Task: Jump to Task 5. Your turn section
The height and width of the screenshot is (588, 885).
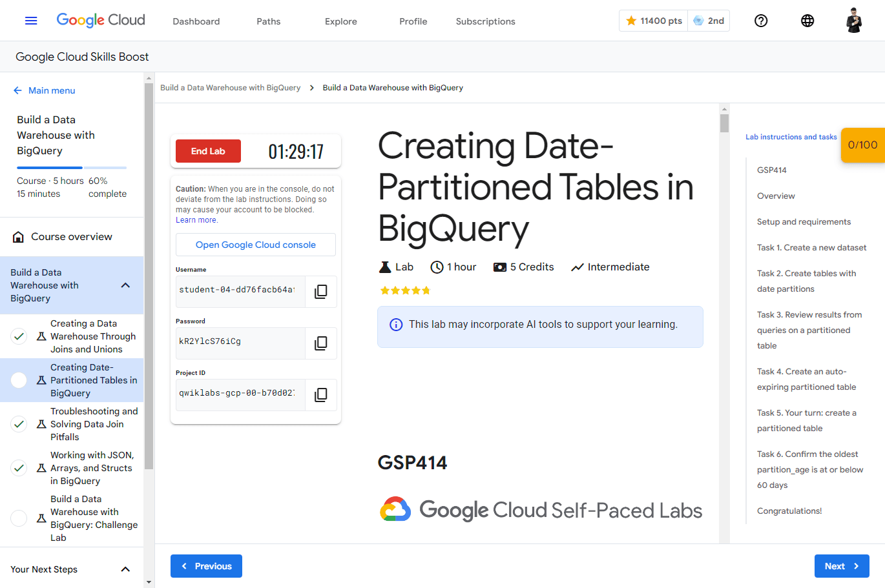Action: pyautogui.click(x=807, y=421)
